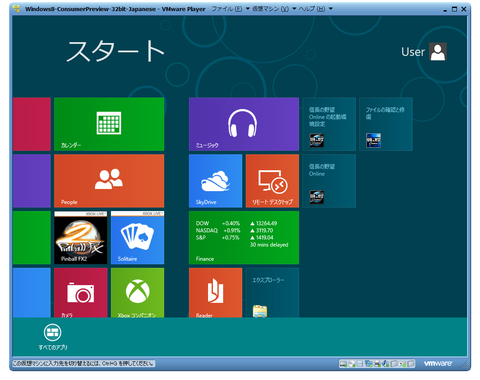Click the '30 mins delayed' text
This screenshot has height=380, width=480.
pos(269,245)
